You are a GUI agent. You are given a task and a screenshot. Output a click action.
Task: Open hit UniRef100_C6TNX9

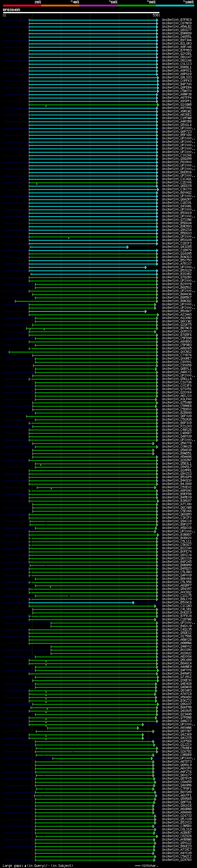pos(177,23)
